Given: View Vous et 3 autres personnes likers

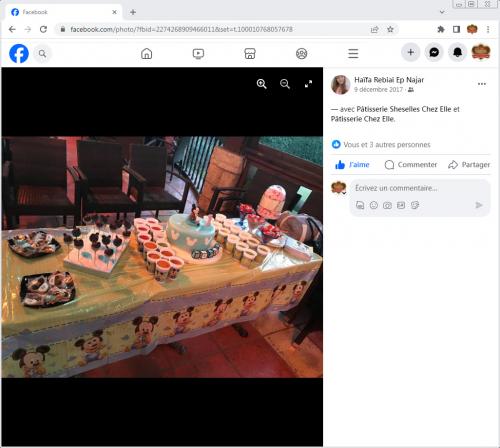Looking at the screenshot, I should [x=387, y=145].
